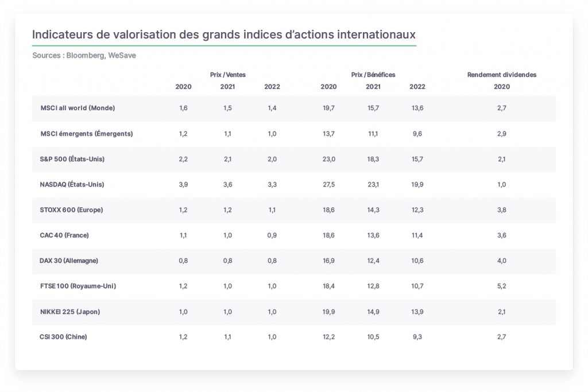Click the DAX 30 dividend yield value 4,0
588x392 pixels.
pyautogui.click(x=502, y=261)
